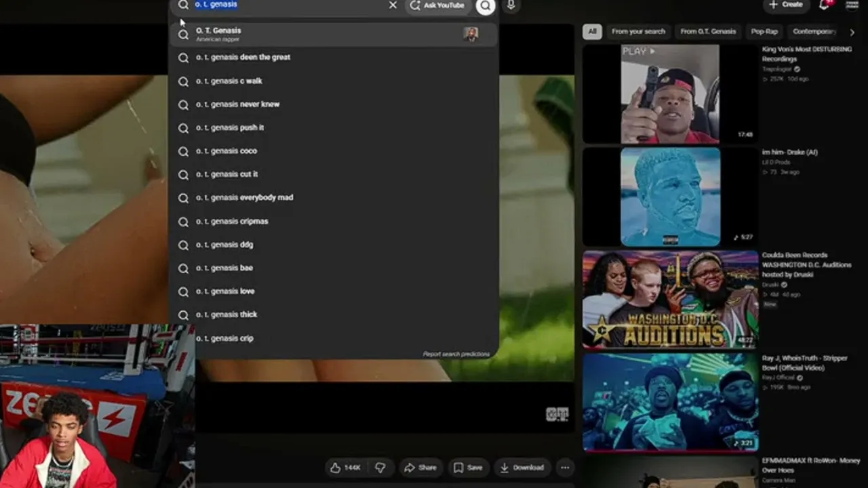
Task: Open "Coulda Been Records WASHINGTON D.C. Auditions" title
Action: tap(806, 265)
